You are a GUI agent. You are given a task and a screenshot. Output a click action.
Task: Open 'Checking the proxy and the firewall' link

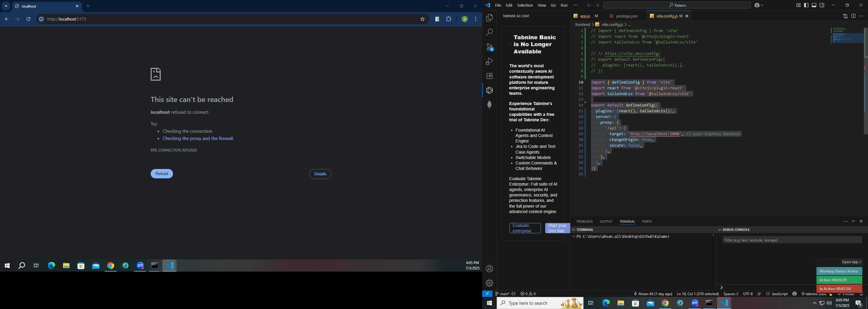point(198,139)
